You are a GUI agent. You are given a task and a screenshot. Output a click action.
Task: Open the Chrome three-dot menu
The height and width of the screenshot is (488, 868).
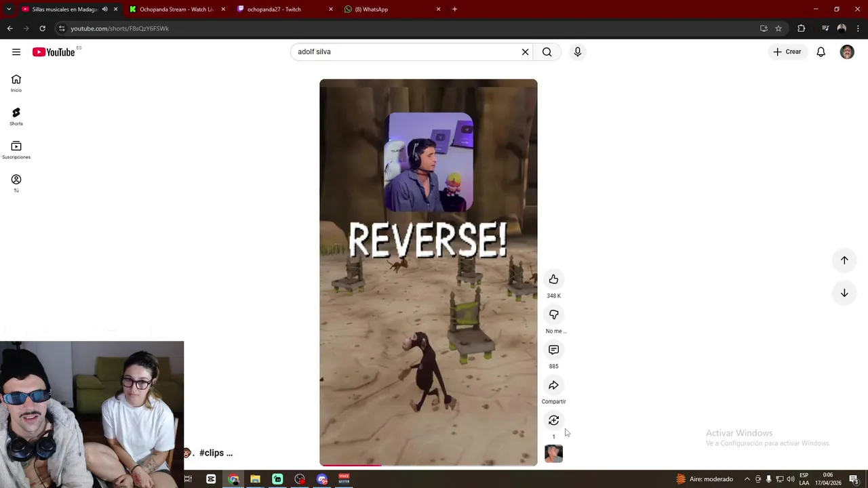click(x=858, y=28)
